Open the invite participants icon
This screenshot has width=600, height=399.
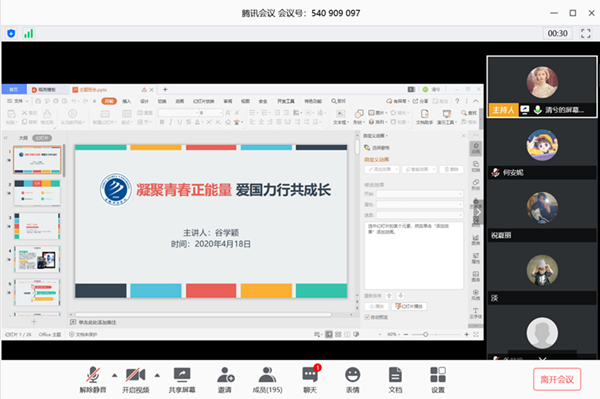[225, 379]
